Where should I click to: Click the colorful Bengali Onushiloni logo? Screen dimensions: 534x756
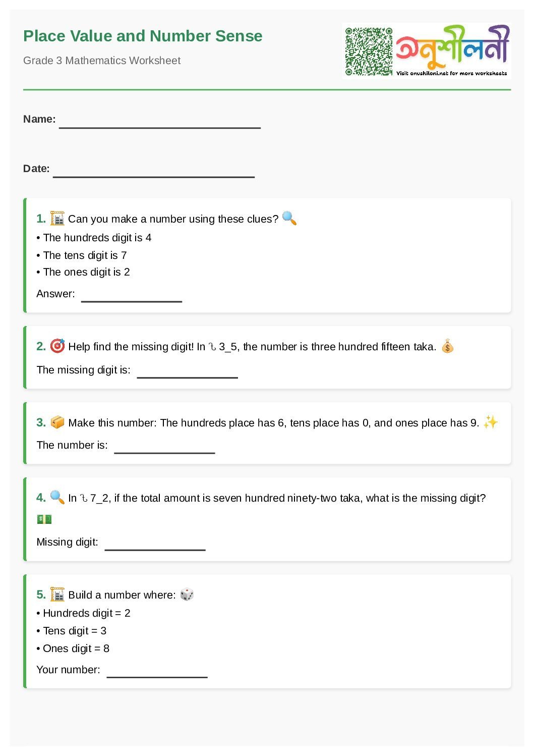[452, 46]
